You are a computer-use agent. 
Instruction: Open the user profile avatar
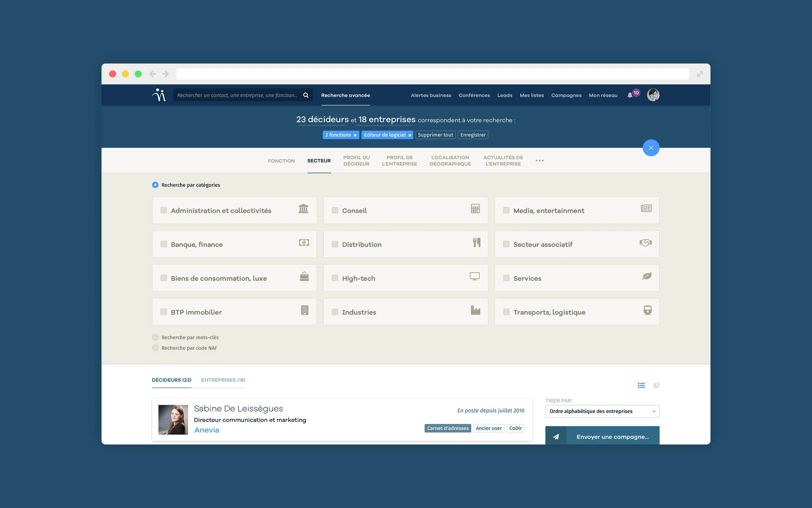[x=653, y=95]
